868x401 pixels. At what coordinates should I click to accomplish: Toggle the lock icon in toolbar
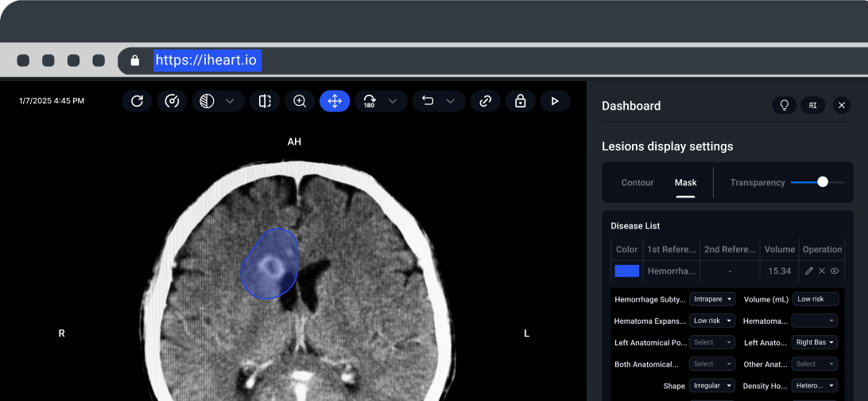click(520, 101)
